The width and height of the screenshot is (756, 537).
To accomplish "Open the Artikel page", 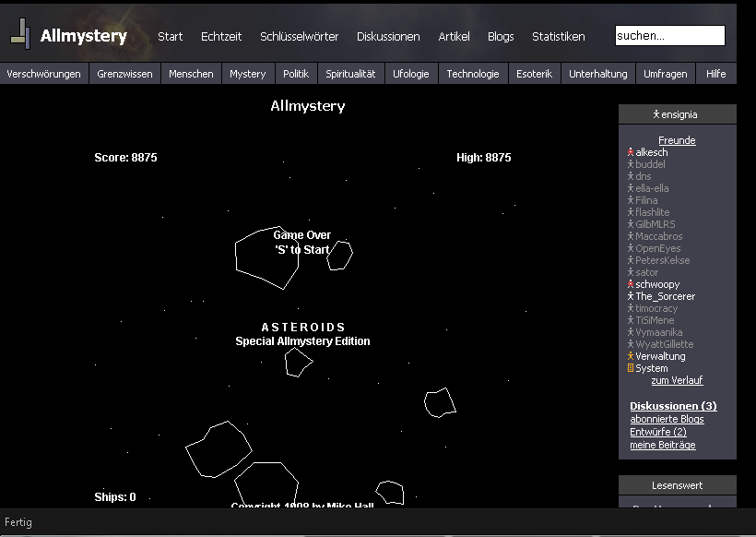I will pyautogui.click(x=454, y=36).
